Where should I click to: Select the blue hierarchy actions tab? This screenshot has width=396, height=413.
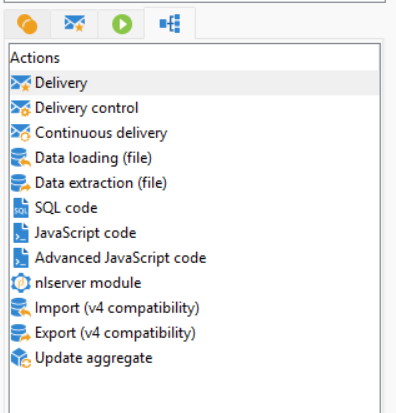170,23
